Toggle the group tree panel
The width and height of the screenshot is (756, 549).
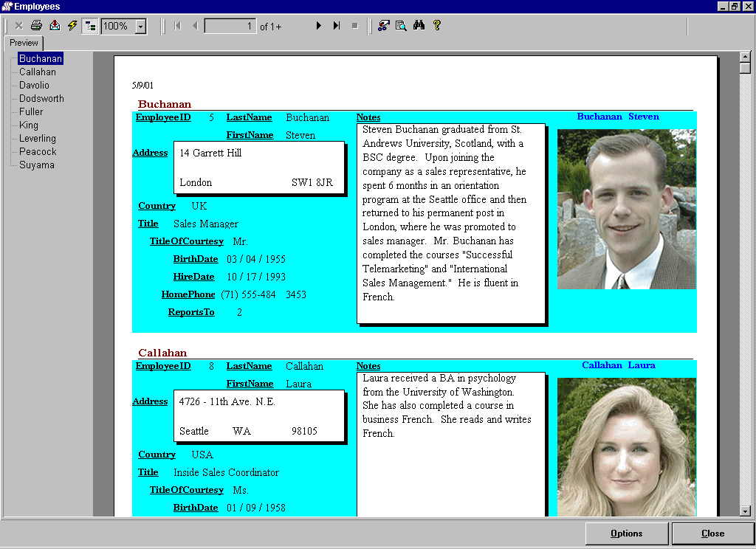(90, 26)
